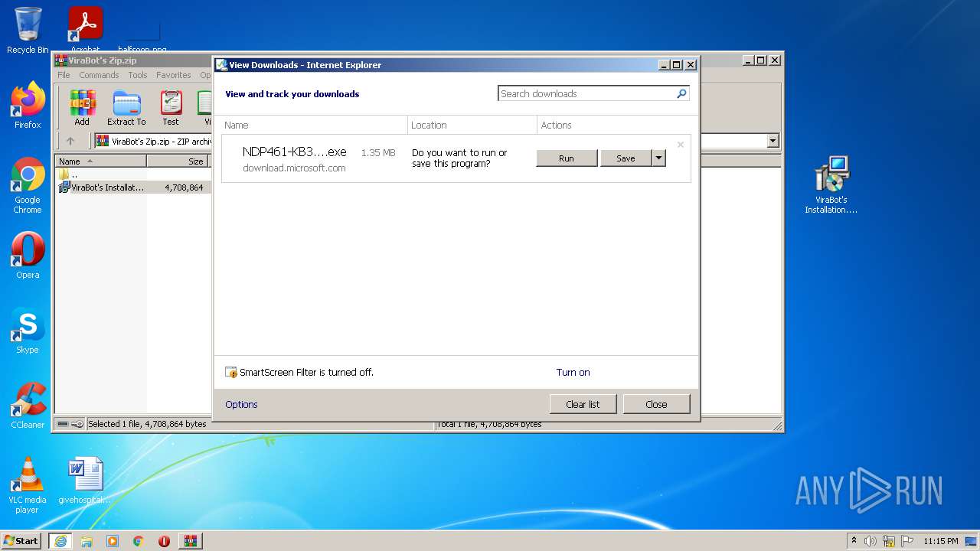Click the Search downloads field
Viewport: 980px width, 551px height.
(586, 93)
